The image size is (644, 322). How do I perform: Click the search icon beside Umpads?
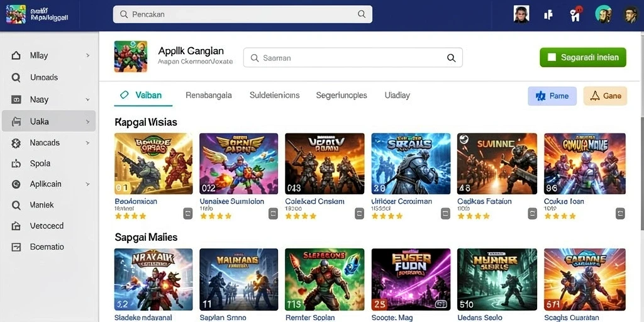click(16, 77)
